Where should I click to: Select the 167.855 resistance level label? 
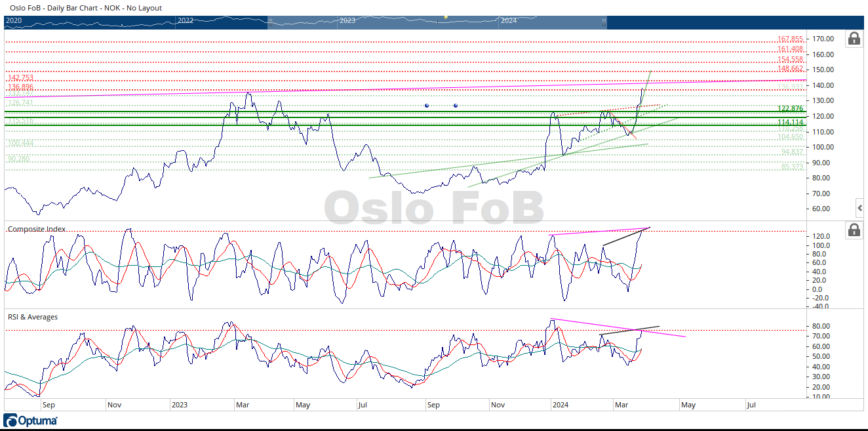point(790,39)
